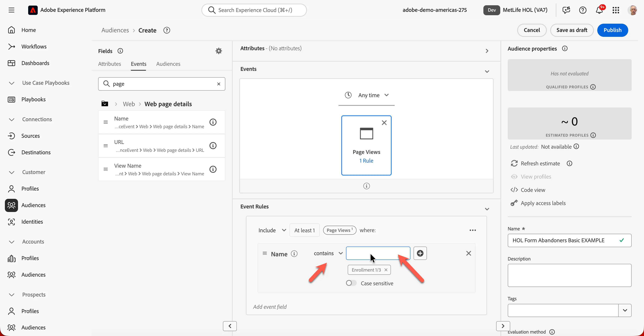The image size is (644, 336).
Task: Open the Include dropdown
Action: click(272, 230)
